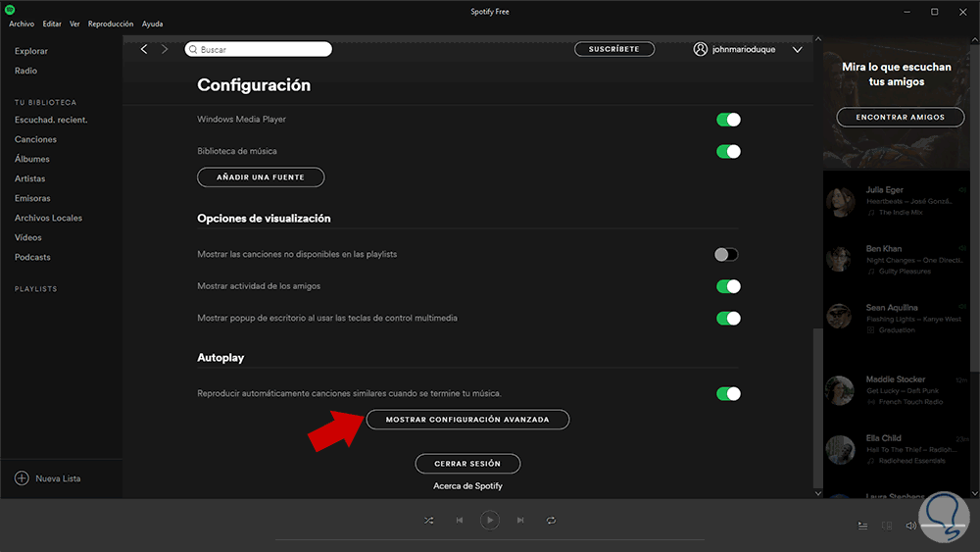Screen dimensions: 980x552
Task: Click the settings vertical scrollbar thumb
Action: [x=818, y=408]
